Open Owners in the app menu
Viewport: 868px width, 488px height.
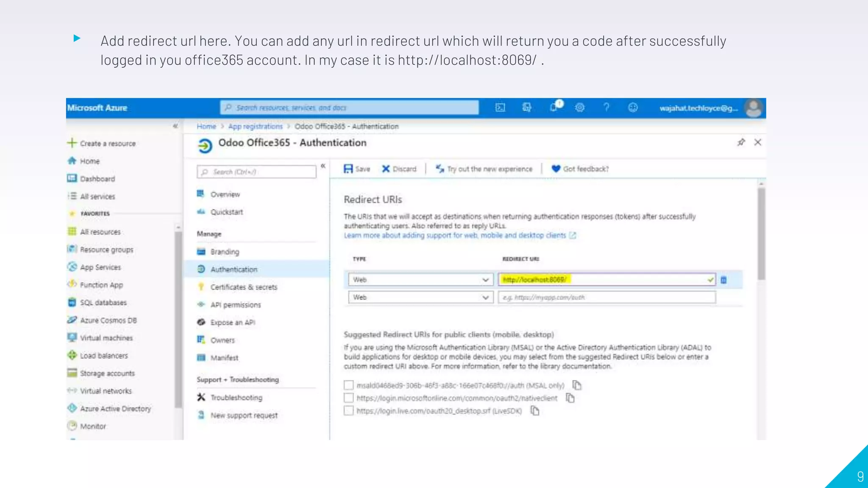click(222, 340)
